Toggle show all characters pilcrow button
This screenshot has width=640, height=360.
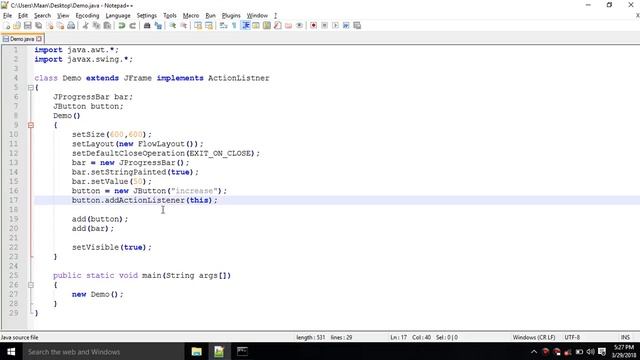(x=234, y=26)
